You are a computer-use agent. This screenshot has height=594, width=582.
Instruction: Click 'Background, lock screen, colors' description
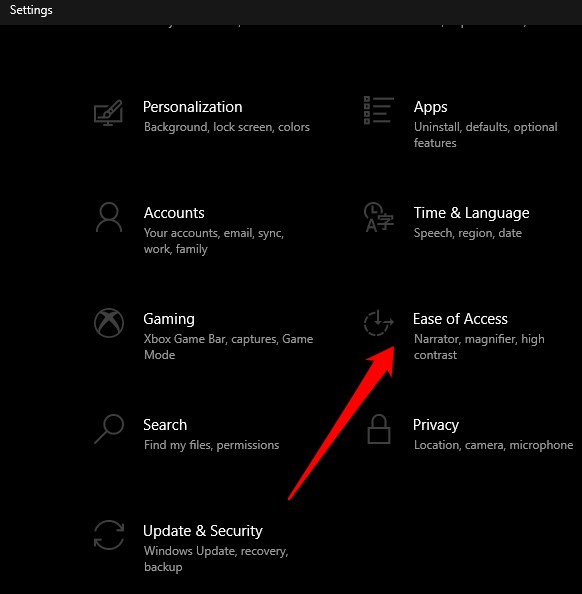(x=227, y=127)
